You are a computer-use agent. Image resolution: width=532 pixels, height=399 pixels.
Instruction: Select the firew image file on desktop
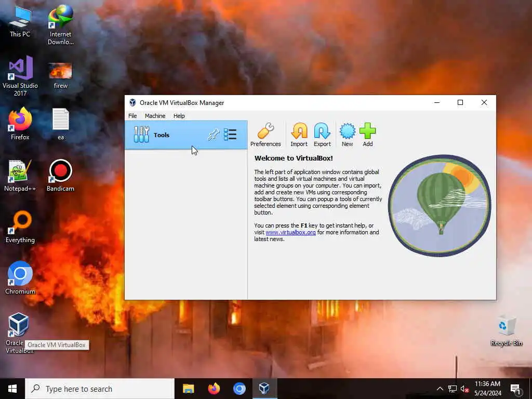point(60,76)
